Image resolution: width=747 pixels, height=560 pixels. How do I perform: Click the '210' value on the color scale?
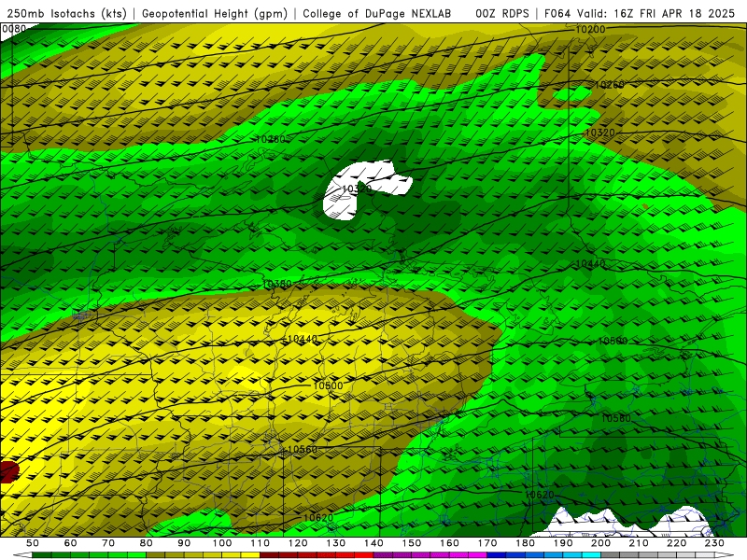coord(639,543)
